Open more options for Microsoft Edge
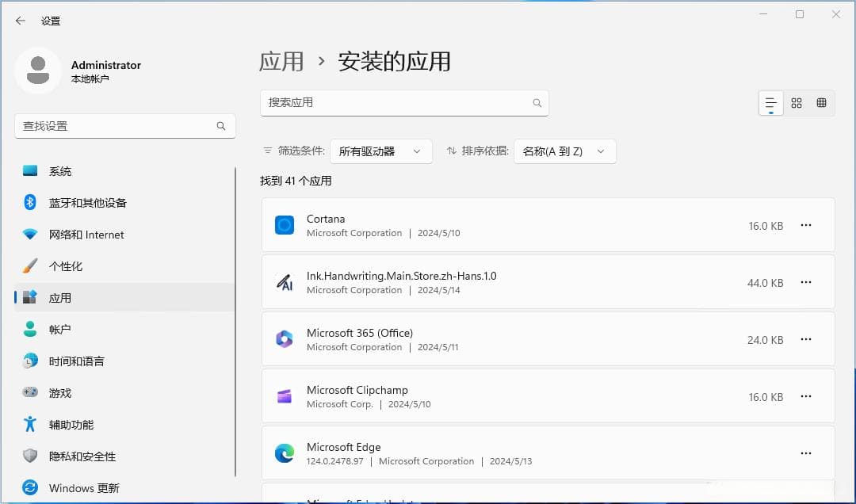 (806, 453)
